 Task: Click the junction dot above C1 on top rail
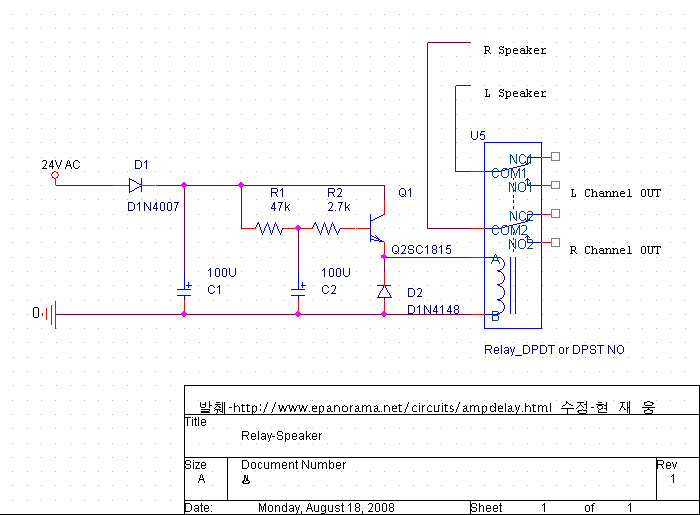point(184,185)
